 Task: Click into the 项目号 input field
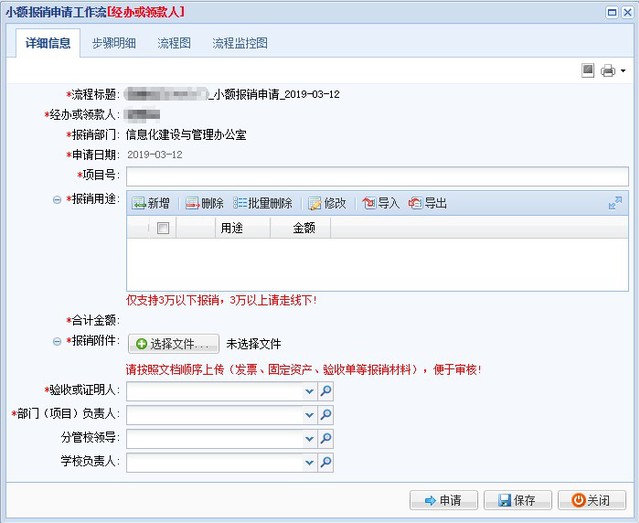[x=376, y=176]
